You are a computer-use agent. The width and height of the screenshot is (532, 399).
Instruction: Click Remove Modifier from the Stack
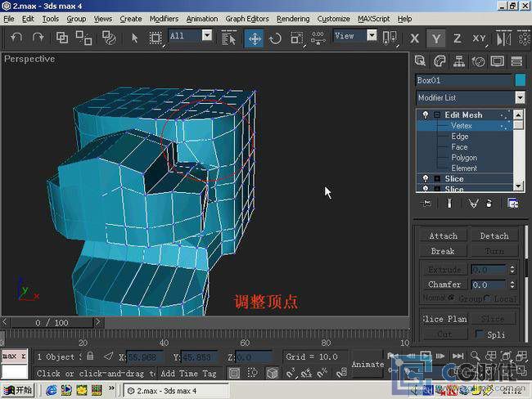[x=489, y=203]
